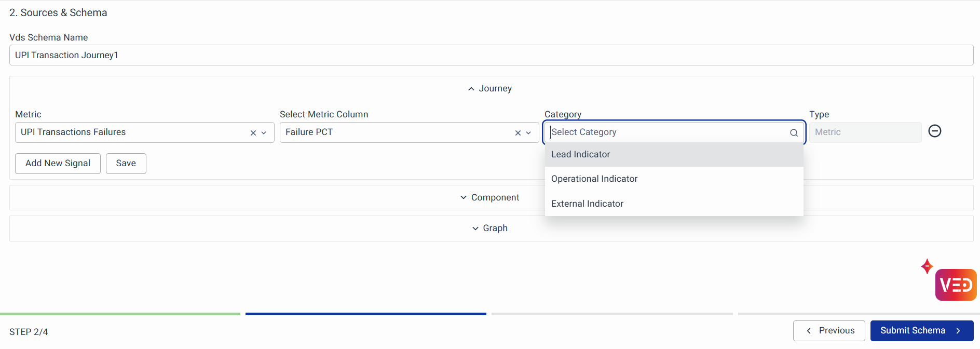
Task: Collapse the Journey section
Action: (490, 89)
